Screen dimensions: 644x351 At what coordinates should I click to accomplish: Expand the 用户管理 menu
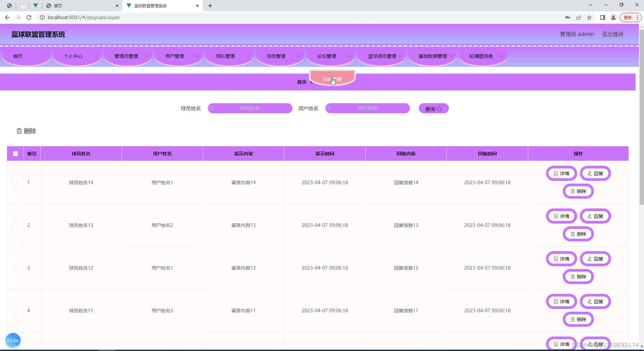(x=179, y=56)
